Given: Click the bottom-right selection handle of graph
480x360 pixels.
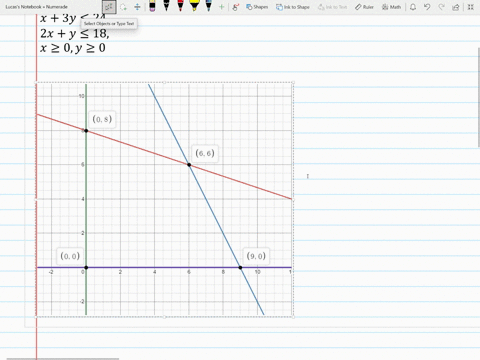Looking at the screenshot, I should pyautogui.click(x=293, y=317).
